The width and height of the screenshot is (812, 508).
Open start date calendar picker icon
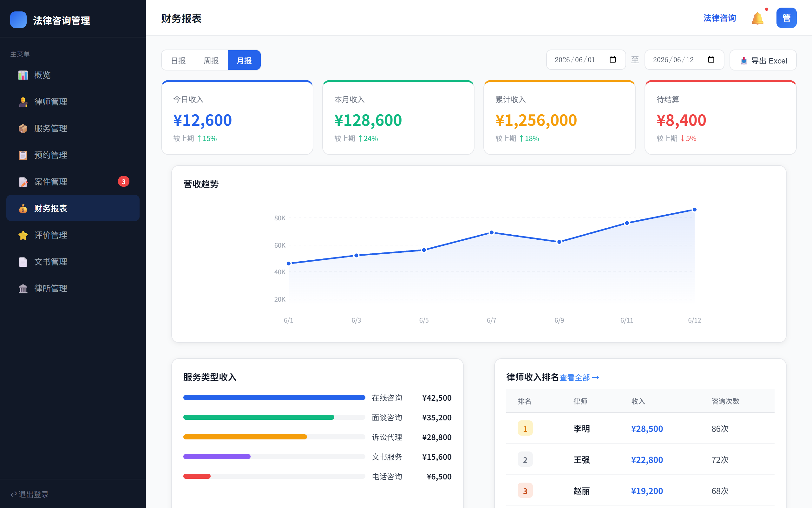[x=613, y=59]
